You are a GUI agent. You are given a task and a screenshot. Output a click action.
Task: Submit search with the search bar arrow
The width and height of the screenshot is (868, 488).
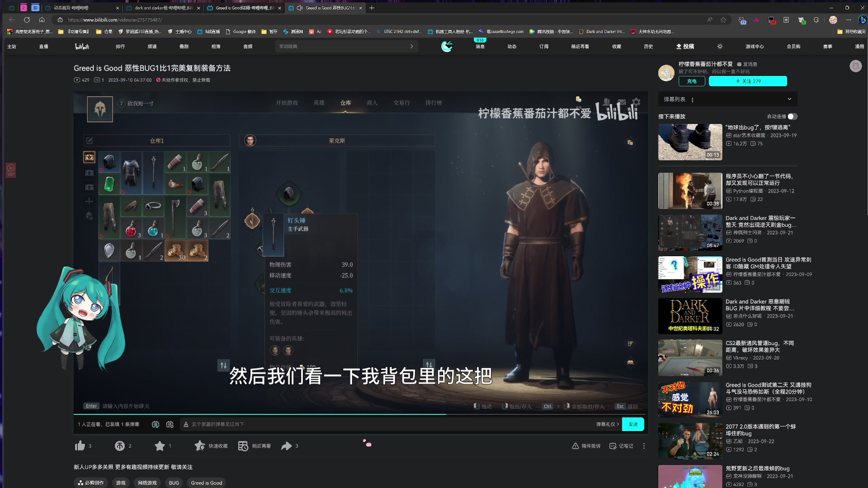click(x=411, y=47)
